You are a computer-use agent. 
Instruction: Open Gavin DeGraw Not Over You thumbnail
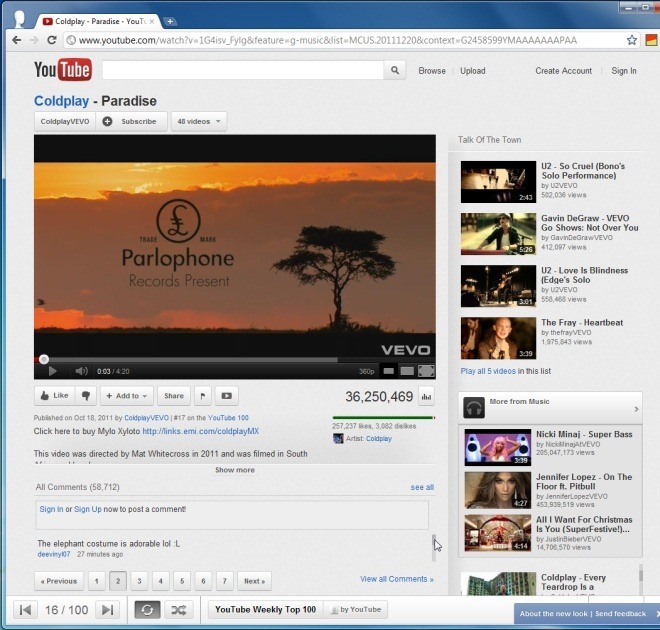point(498,234)
